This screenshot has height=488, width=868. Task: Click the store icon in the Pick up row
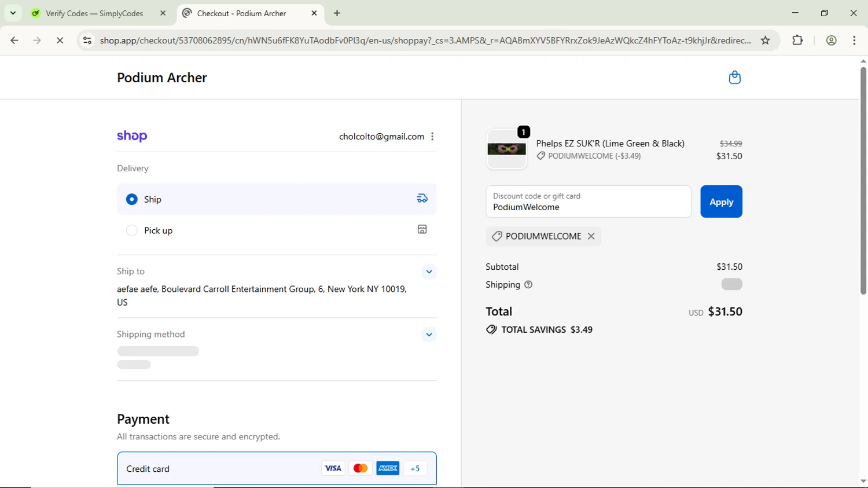coord(422,229)
